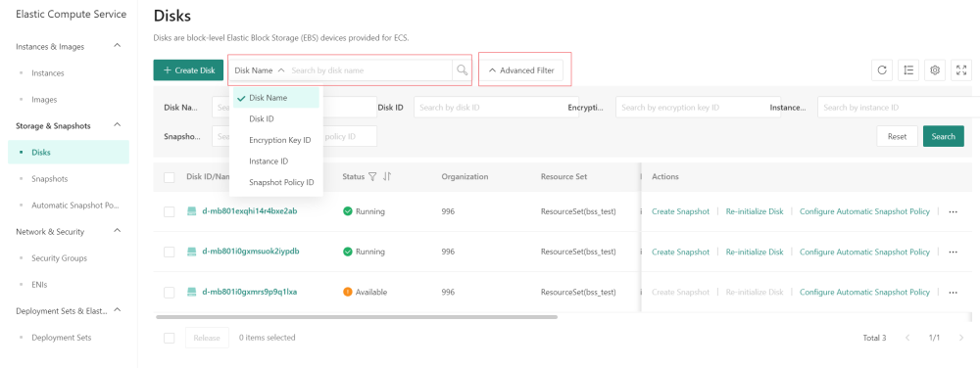Click the horizontal table scrollbar
This screenshot has height=368, width=980.
coord(357,317)
